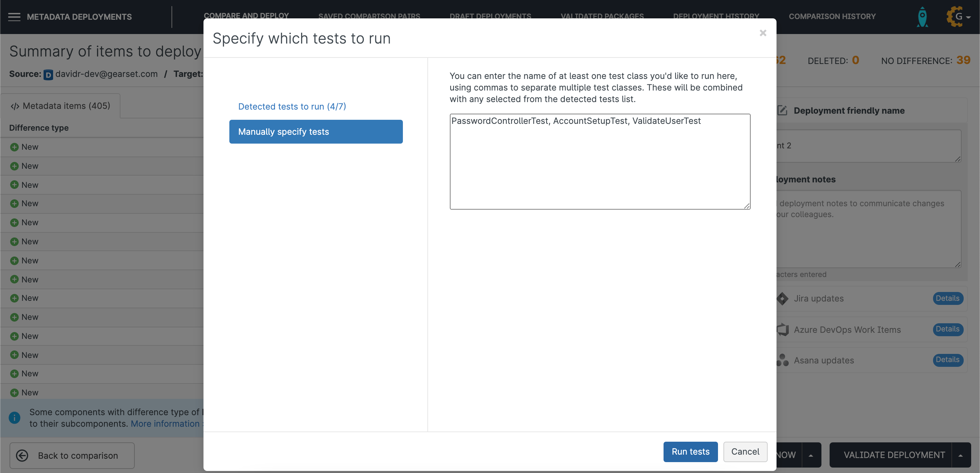This screenshot has width=980, height=473.
Task: Click the source org D badge icon
Action: pyautogui.click(x=48, y=75)
